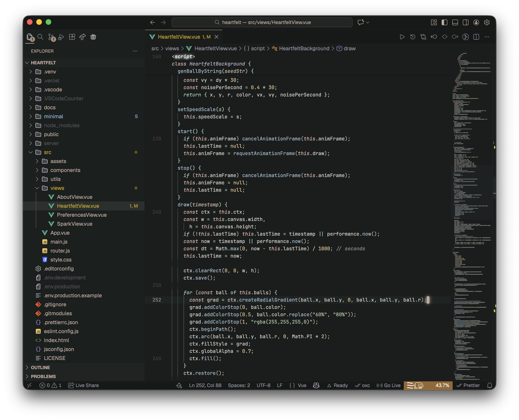Toggle the Primary Side Bar visibility

click(444, 22)
